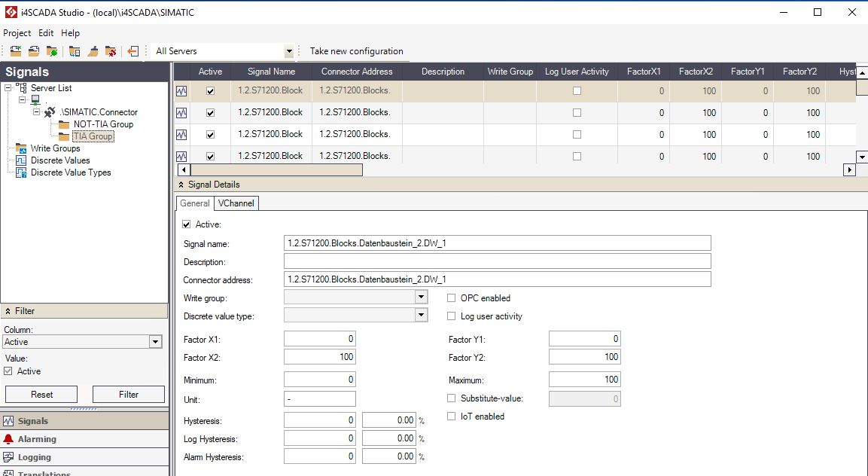Open the Column dropdown in Filter panel
Image resolution: width=868 pixels, height=476 pixels.
pyautogui.click(x=156, y=342)
